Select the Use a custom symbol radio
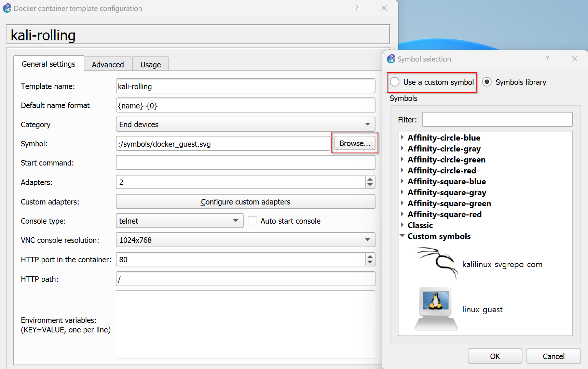 click(395, 82)
